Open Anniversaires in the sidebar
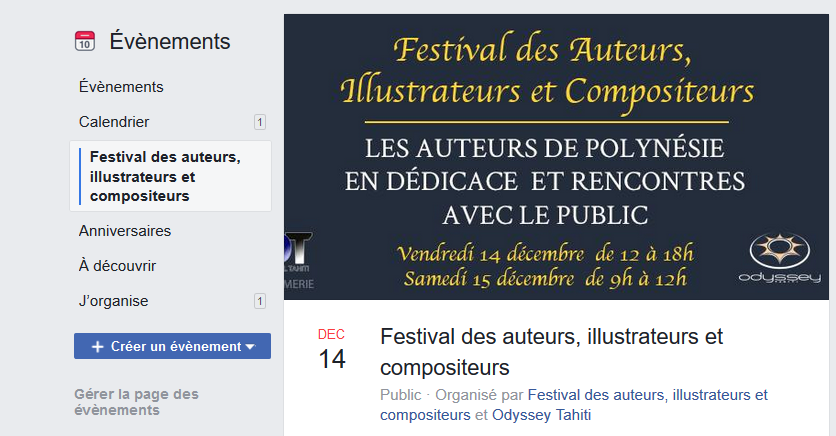Image resolution: width=836 pixels, height=436 pixels. [x=125, y=231]
